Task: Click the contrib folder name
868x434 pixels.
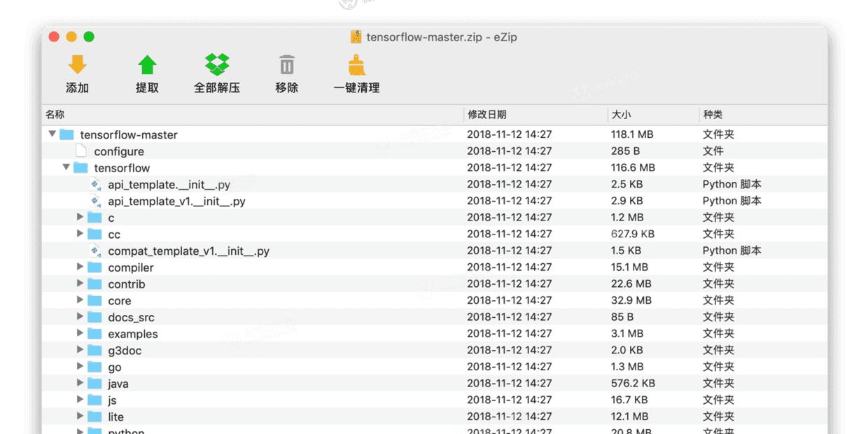Action: coord(127,284)
